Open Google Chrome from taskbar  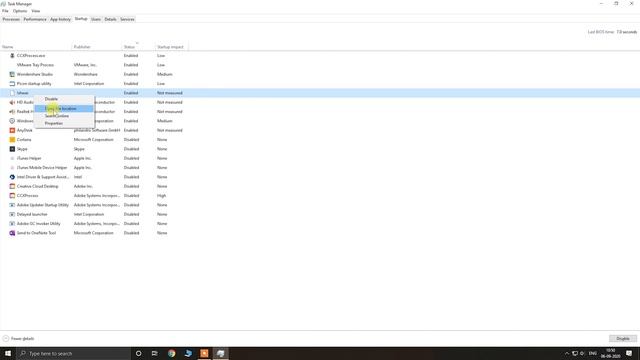click(x=171, y=353)
